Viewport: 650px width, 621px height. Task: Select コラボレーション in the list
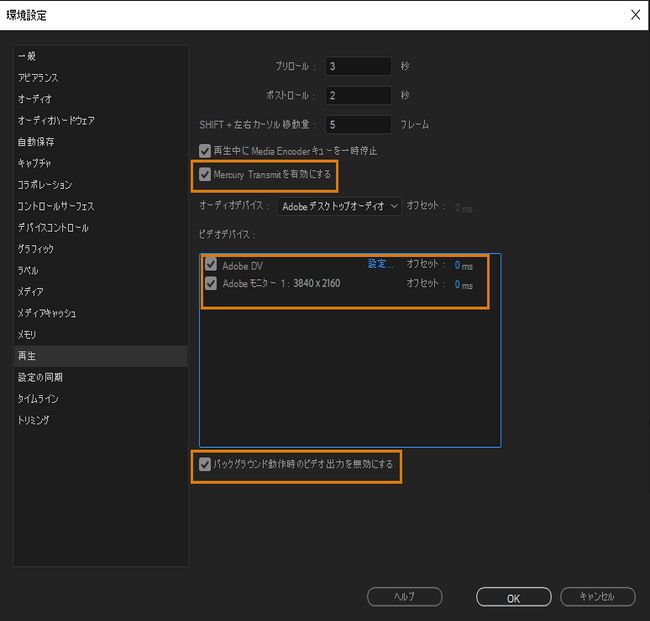[100, 185]
